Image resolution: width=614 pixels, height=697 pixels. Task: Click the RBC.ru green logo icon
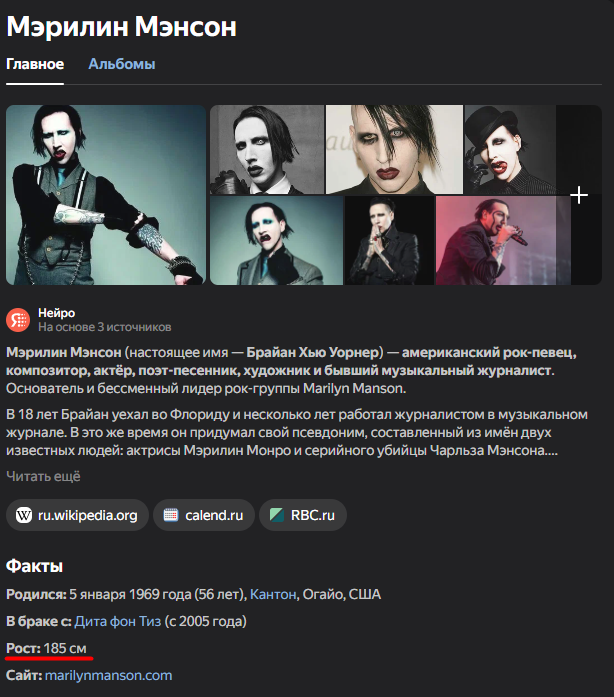point(277,515)
